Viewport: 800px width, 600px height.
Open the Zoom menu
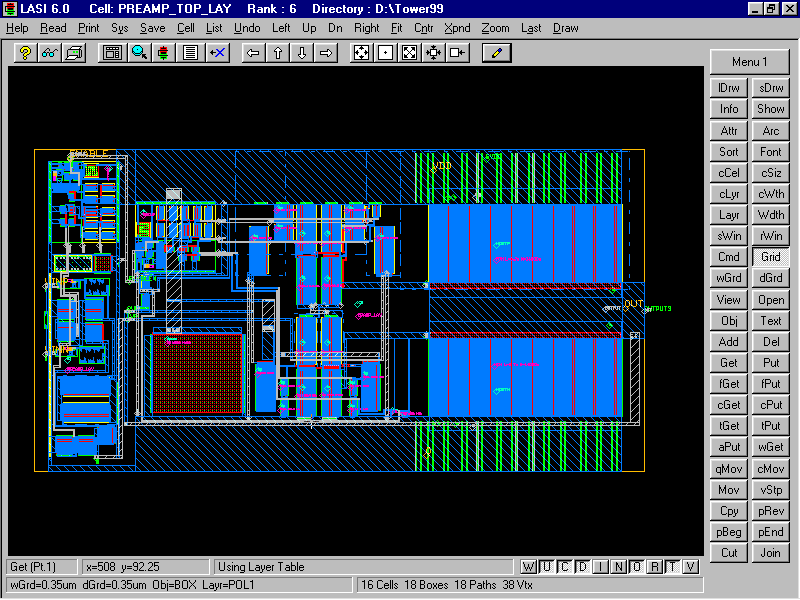pos(495,28)
